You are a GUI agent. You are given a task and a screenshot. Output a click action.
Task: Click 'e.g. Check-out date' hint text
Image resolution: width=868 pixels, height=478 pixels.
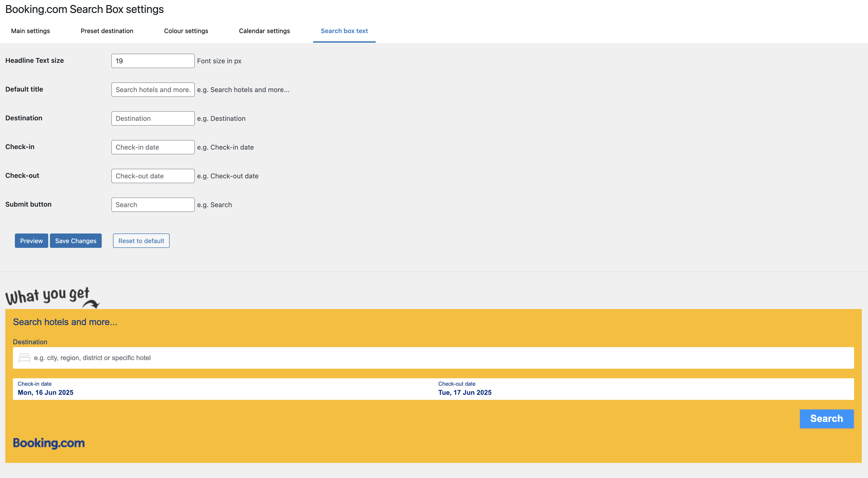coord(228,176)
